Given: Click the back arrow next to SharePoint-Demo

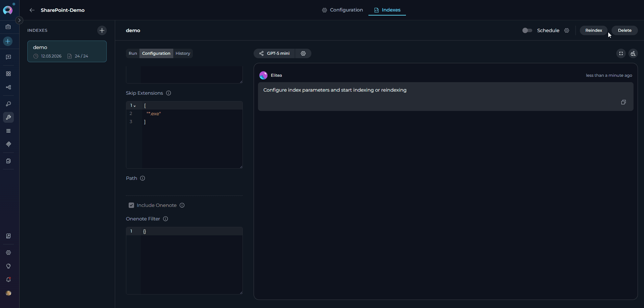Looking at the screenshot, I should (x=32, y=10).
